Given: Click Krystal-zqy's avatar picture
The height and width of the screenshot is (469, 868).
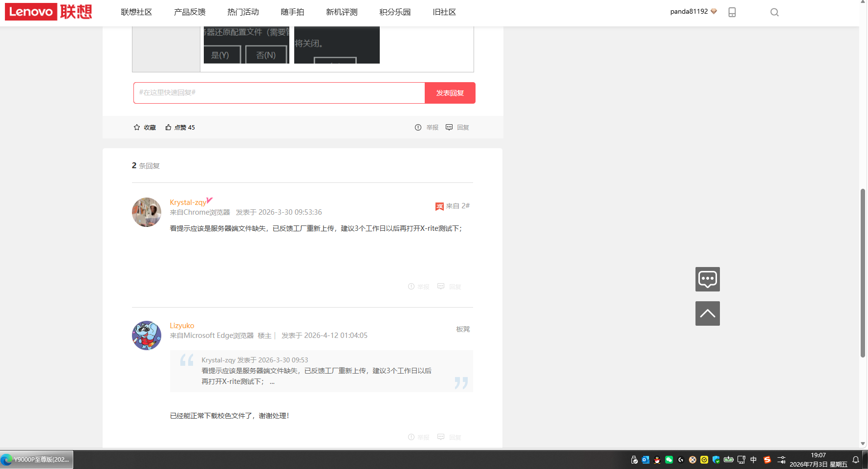Looking at the screenshot, I should coord(147,212).
